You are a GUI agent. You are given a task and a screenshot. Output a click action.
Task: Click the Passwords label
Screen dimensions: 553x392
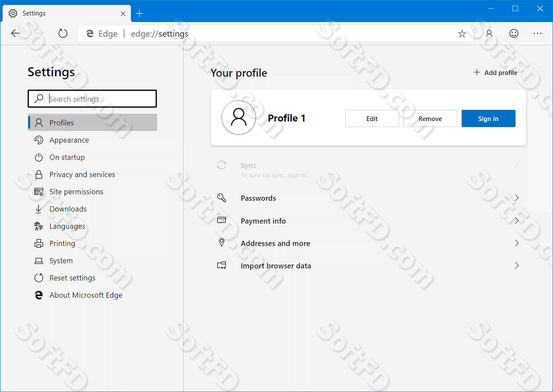pos(258,198)
